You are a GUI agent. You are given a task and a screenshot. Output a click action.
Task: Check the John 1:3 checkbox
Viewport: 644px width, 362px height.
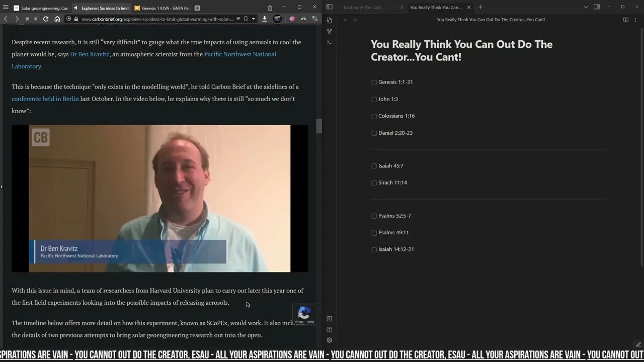(x=374, y=99)
